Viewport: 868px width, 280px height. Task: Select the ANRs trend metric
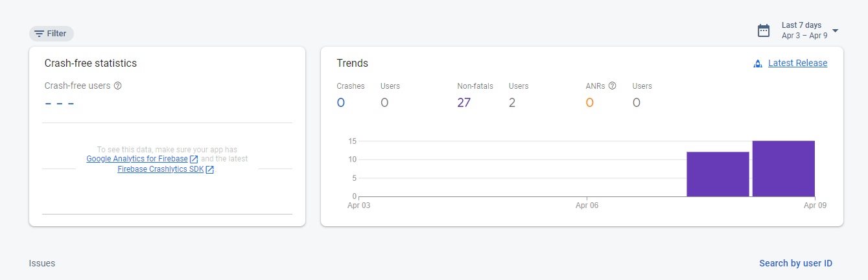[x=596, y=95]
